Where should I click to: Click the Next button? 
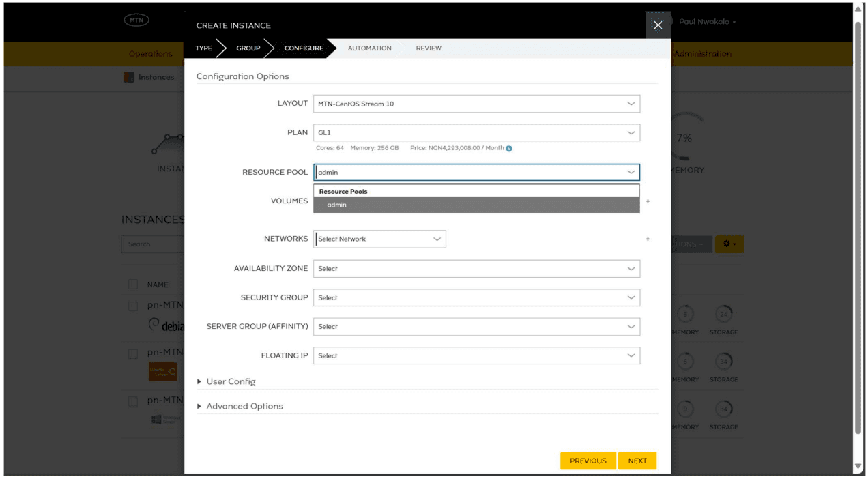coord(637,461)
